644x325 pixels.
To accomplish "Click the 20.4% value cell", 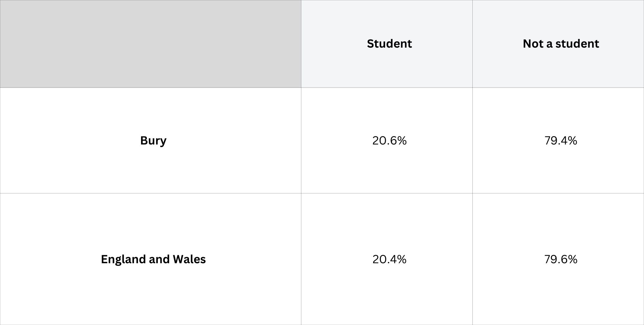I will (389, 259).
